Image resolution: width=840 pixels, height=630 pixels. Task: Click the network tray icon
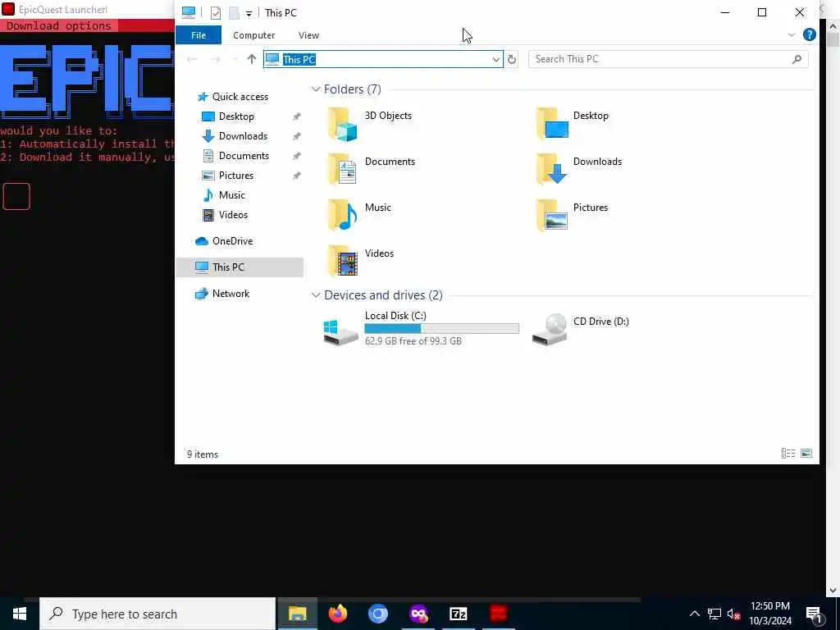714,614
